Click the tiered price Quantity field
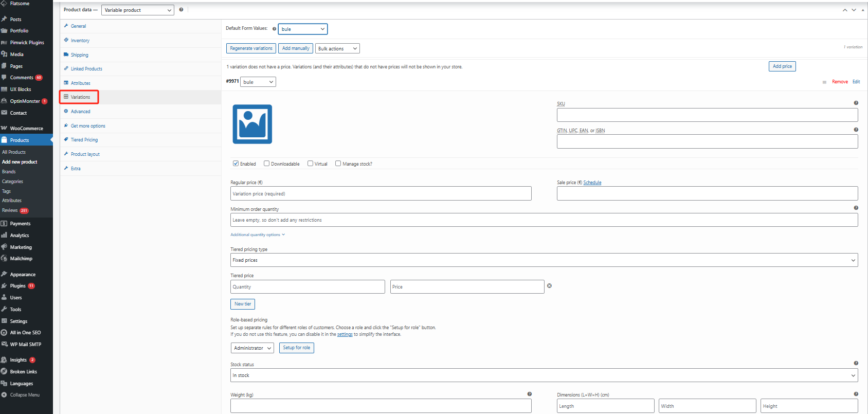868x414 pixels. click(x=308, y=286)
